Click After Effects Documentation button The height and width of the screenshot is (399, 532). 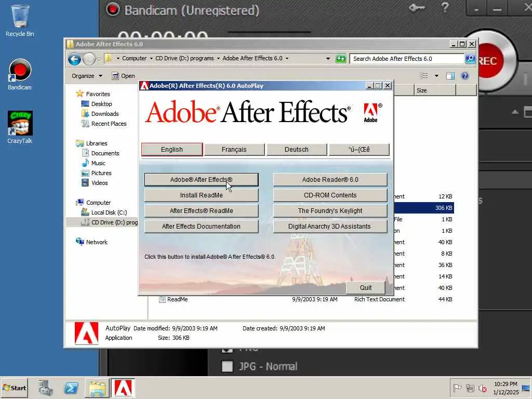pyautogui.click(x=201, y=227)
